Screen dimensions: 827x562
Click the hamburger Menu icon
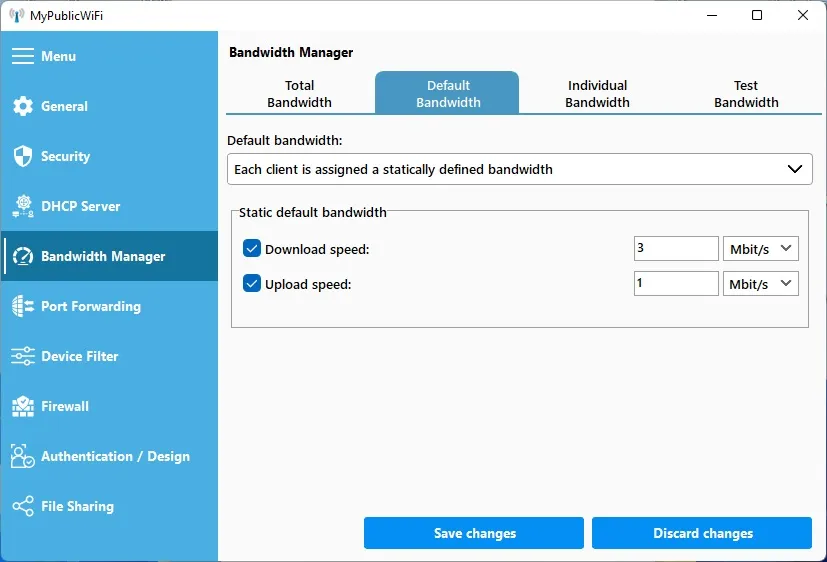(22, 56)
